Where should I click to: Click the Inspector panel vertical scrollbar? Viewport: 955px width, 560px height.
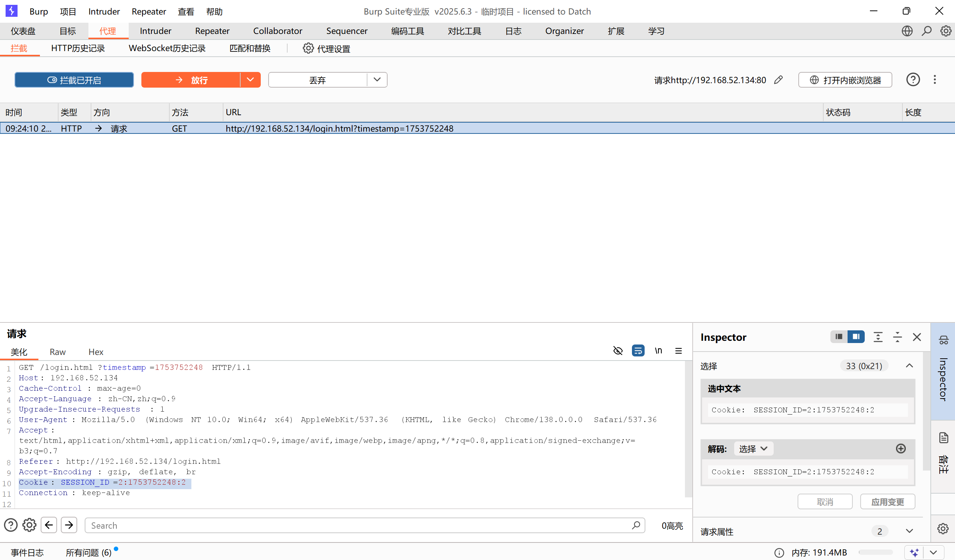926,412
